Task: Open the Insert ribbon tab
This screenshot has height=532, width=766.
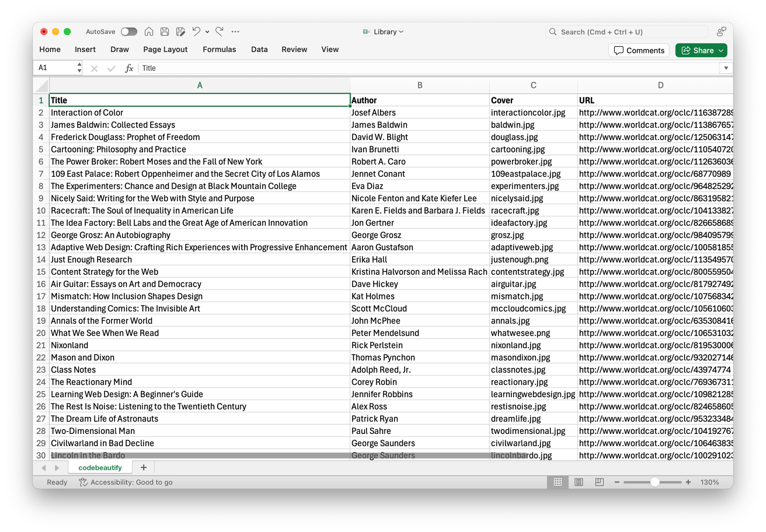Action: coord(85,49)
